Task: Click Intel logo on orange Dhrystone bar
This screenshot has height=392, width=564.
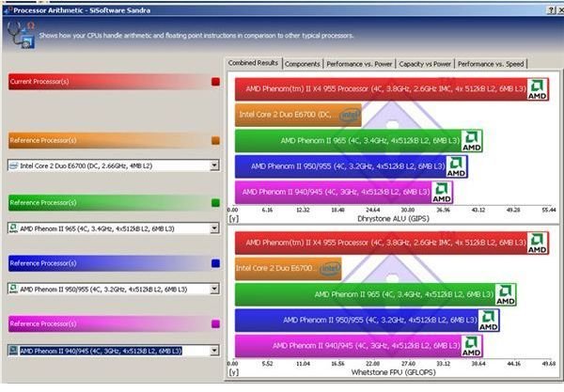Action: coord(350,115)
